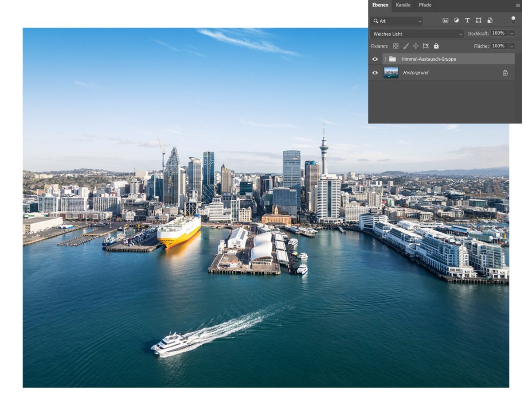The height and width of the screenshot is (397, 532).
Task: Toggle visibility of the Hintergrund layer
Action: (375, 72)
